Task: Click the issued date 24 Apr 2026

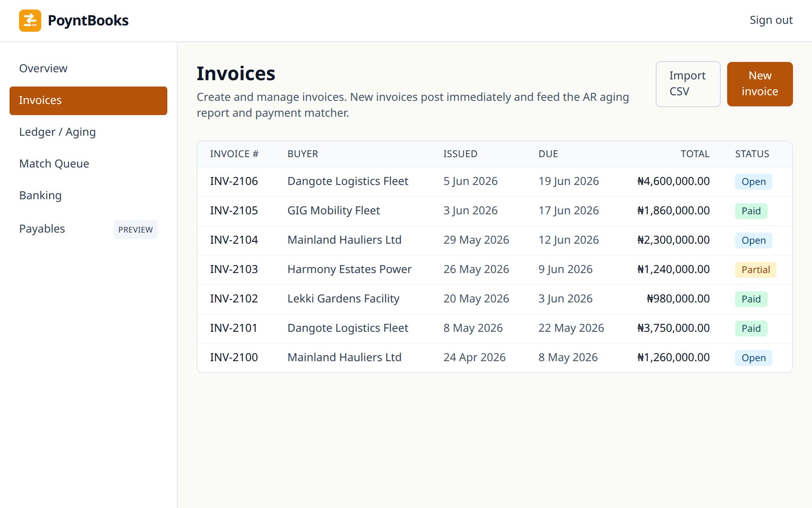Action: tap(474, 358)
